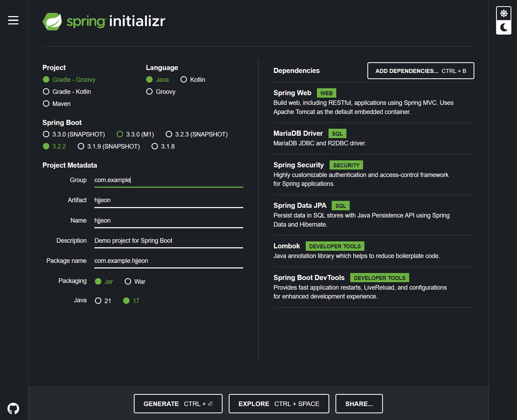Click the Artifact input field
The image size is (517, 420).
pyautogui.click(x=168, y=200)
